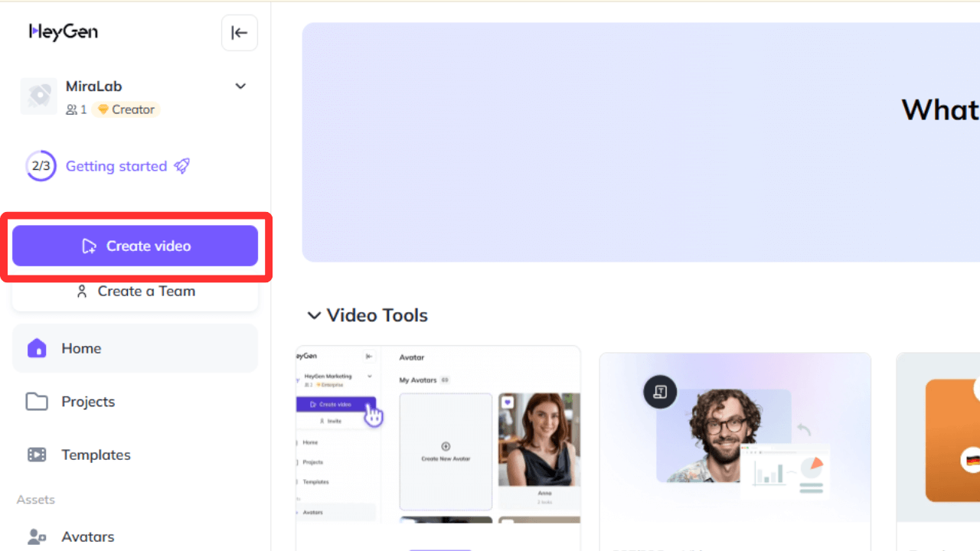Open the Getting started link
Viewport: 980px width, 551px height.
(x=116, y=166)
